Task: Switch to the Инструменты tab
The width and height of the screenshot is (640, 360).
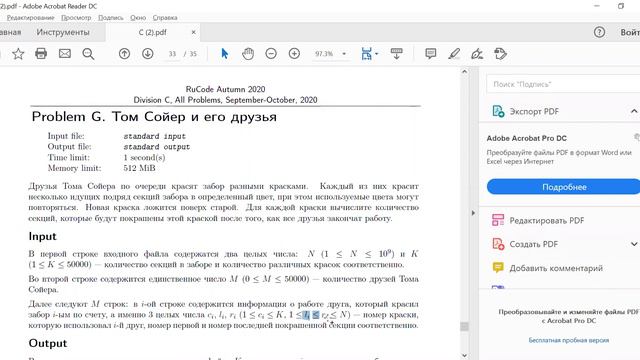Action: coord(63,32)
